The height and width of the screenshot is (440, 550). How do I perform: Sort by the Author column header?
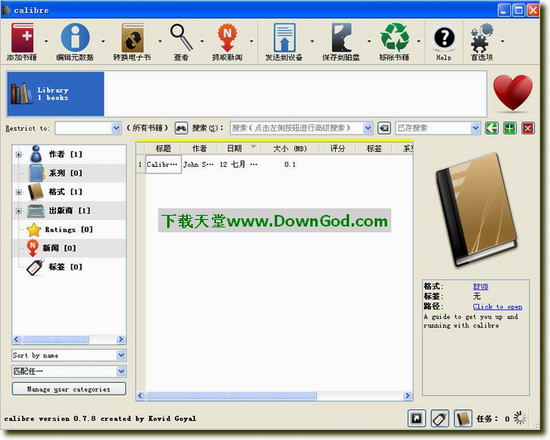[199, 149]
